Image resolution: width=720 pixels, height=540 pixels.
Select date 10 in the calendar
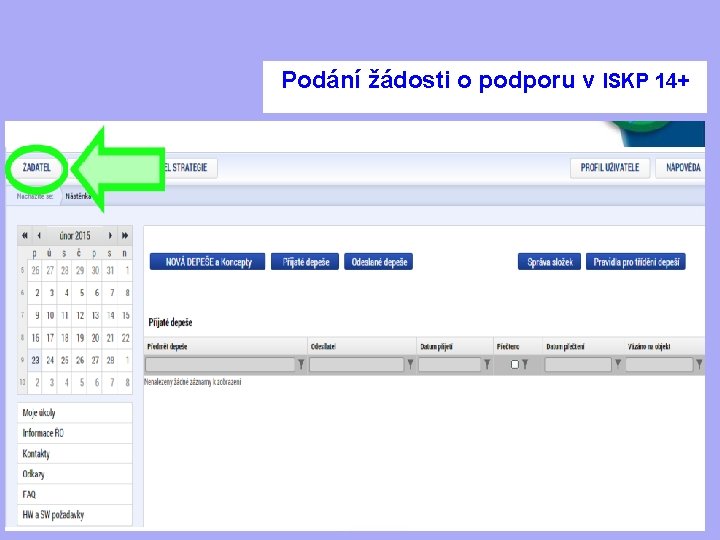[50, 315]
